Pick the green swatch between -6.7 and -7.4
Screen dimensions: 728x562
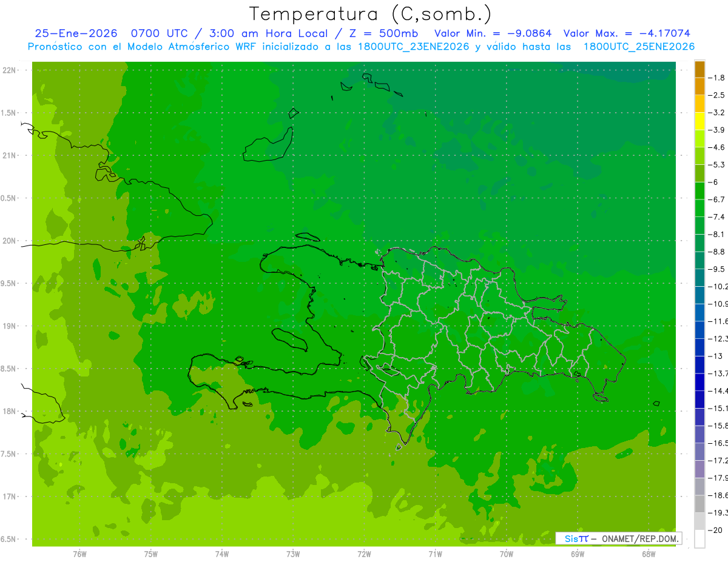(x=699, y=208)
